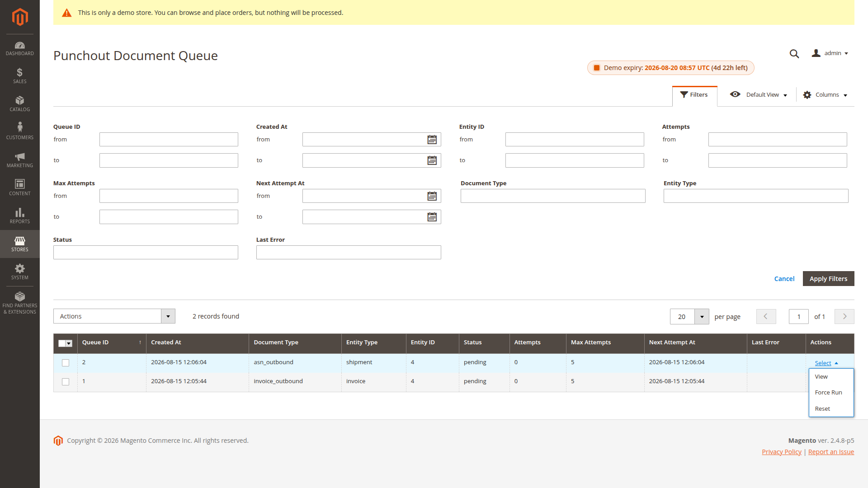Click the Demo expiry notice badge
Viewport: 868px width, 488px height.
coord(670,68)
